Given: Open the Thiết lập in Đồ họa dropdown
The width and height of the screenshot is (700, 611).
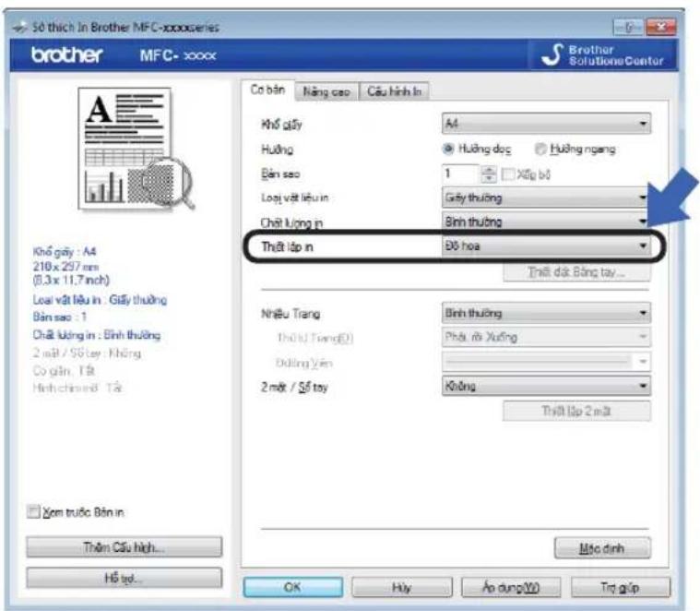Looking at the screenshot, I should click(x=546, y=246).
